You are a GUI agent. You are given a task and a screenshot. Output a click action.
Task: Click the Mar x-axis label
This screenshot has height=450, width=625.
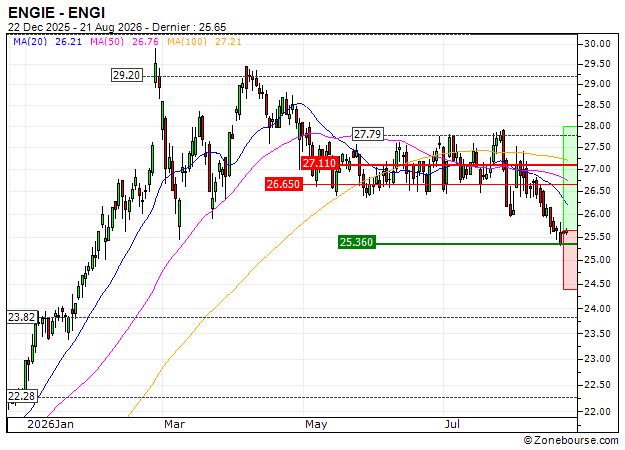pos(174,424)
